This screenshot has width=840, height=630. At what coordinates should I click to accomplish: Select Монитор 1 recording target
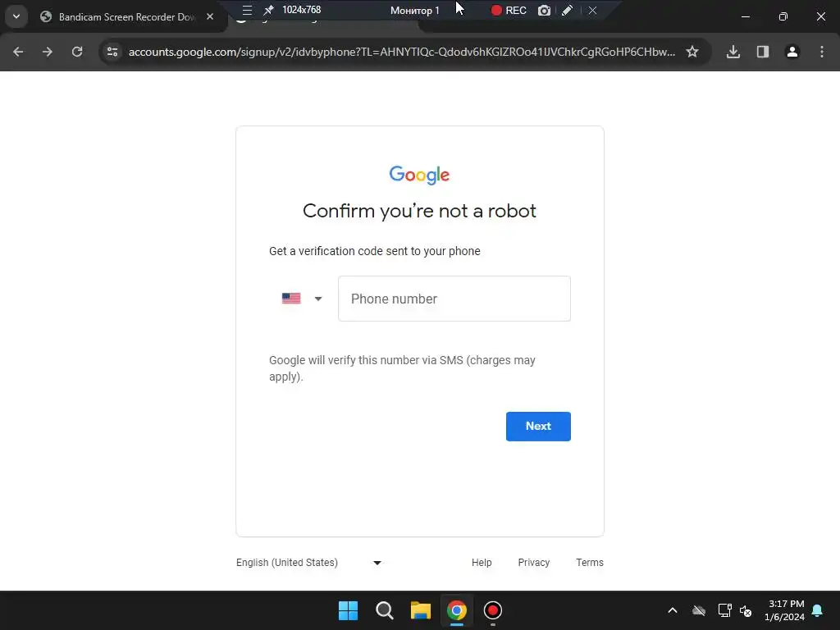coord(414,10)
